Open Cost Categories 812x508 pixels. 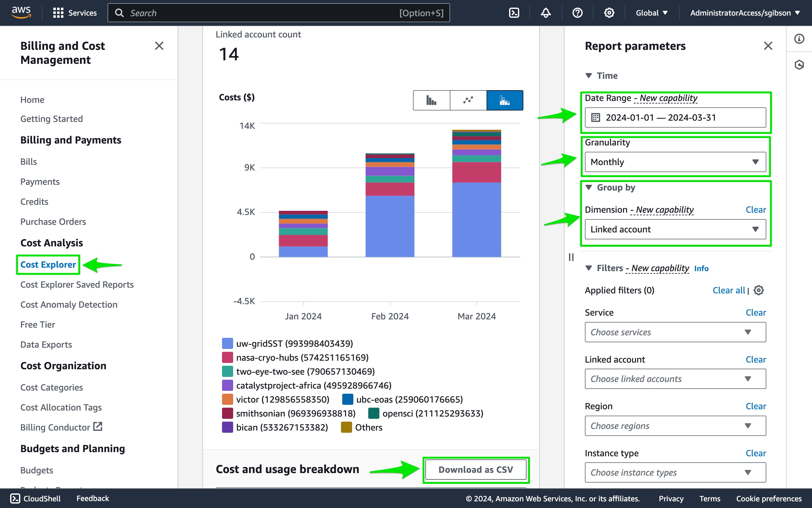point(52,387)
